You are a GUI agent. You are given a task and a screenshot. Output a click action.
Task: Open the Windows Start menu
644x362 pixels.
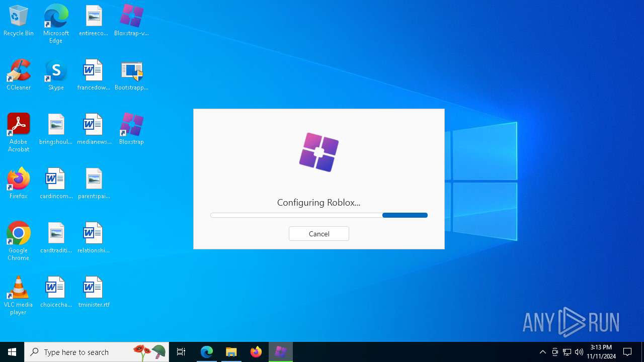12,352
